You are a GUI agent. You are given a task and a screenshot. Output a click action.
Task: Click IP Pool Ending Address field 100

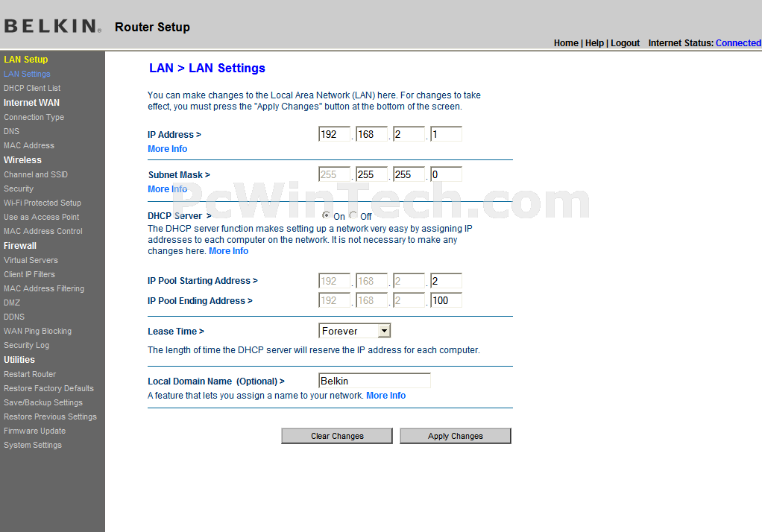click(x=446, y=300)
